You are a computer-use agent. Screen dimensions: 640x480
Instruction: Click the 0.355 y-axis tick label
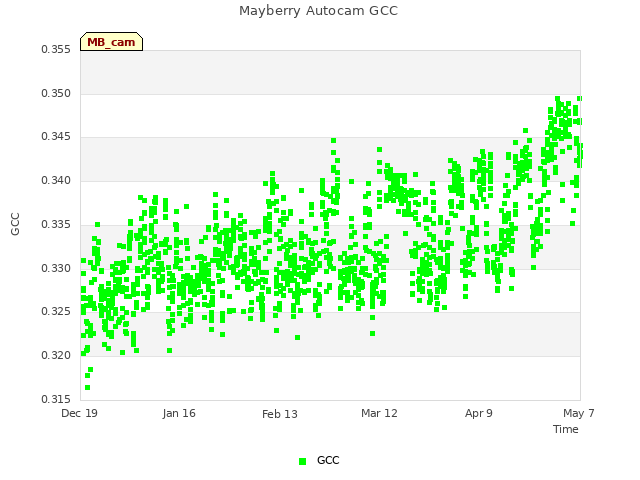click(56, 49)
